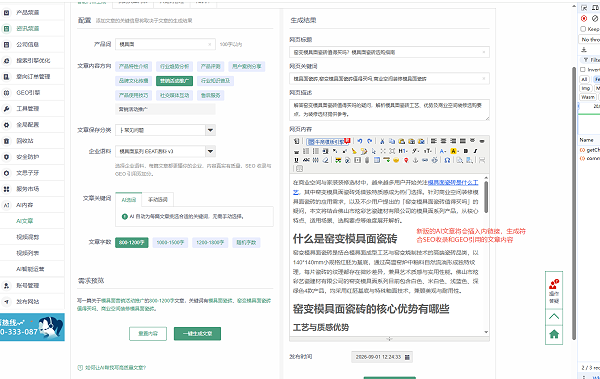Toggle DevTools network recording red button
Image resolution: width=600 pixels, height=379 pixels.
584,18
